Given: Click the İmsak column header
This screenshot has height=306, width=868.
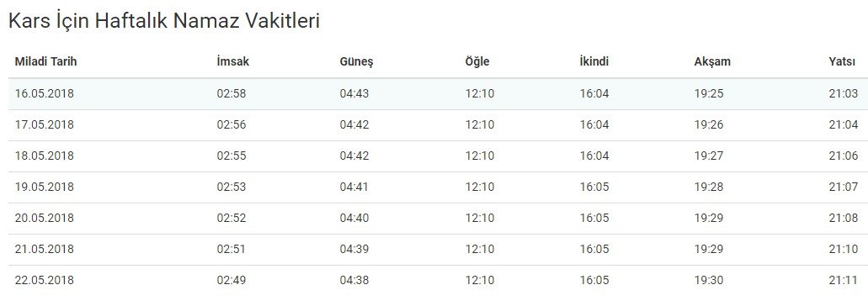Looking at the screenshot, I should tap(233, 61).
